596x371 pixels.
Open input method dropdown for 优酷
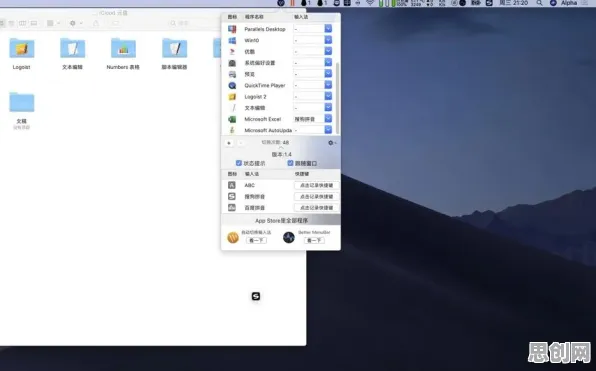coord(328,52)
